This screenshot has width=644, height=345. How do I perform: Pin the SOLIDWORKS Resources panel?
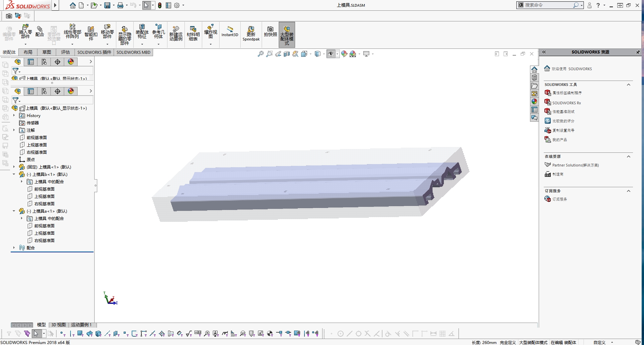click(x=638, y=52)
